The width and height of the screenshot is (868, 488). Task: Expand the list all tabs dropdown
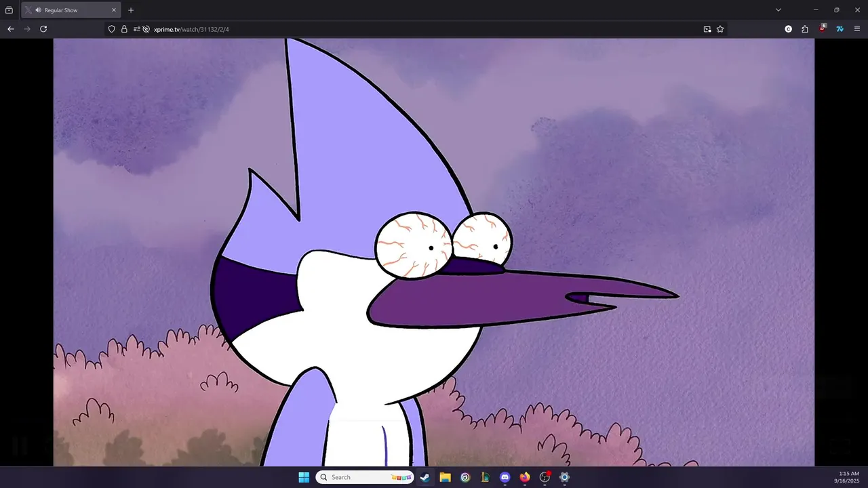pos(778,10)
